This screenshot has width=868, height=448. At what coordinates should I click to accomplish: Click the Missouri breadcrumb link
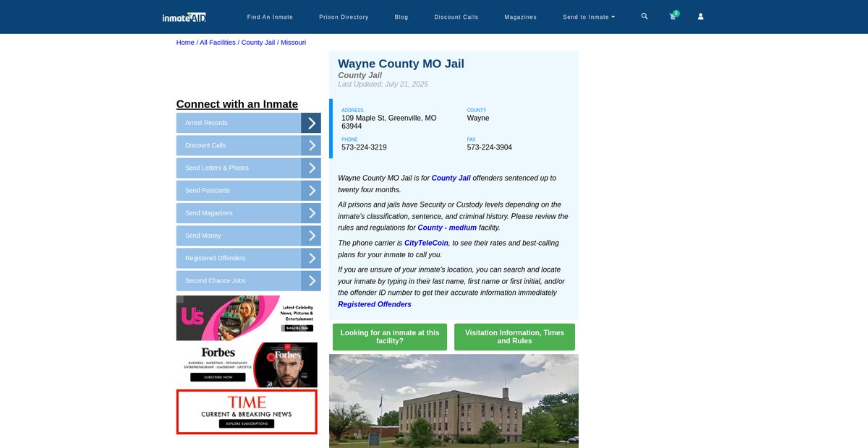(x=293, y=43)
